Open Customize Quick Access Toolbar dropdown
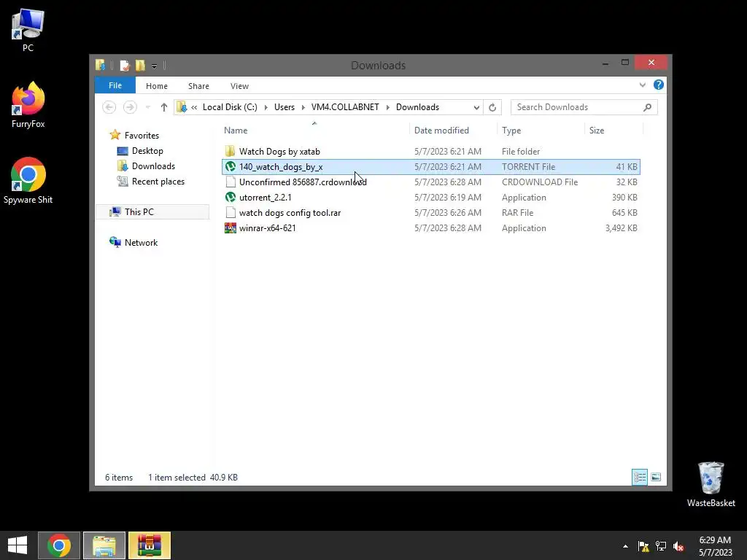The width and height of the screenshot is (747, 560). tap(155, 66)
